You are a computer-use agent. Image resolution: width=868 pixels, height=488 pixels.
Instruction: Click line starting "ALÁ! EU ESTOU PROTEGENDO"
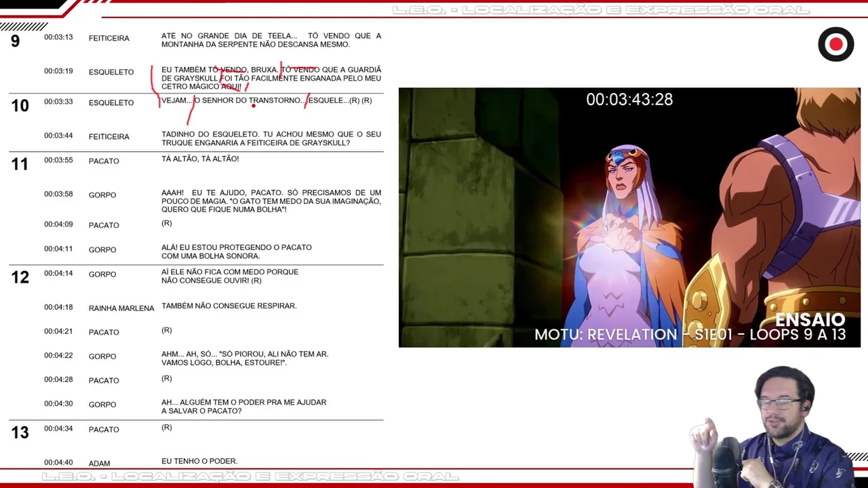[237, 251]
